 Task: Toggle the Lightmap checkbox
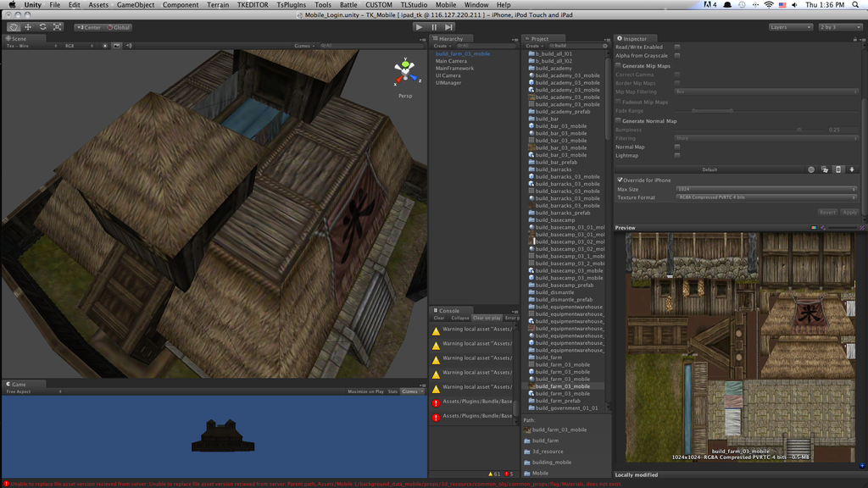point(677,156)
